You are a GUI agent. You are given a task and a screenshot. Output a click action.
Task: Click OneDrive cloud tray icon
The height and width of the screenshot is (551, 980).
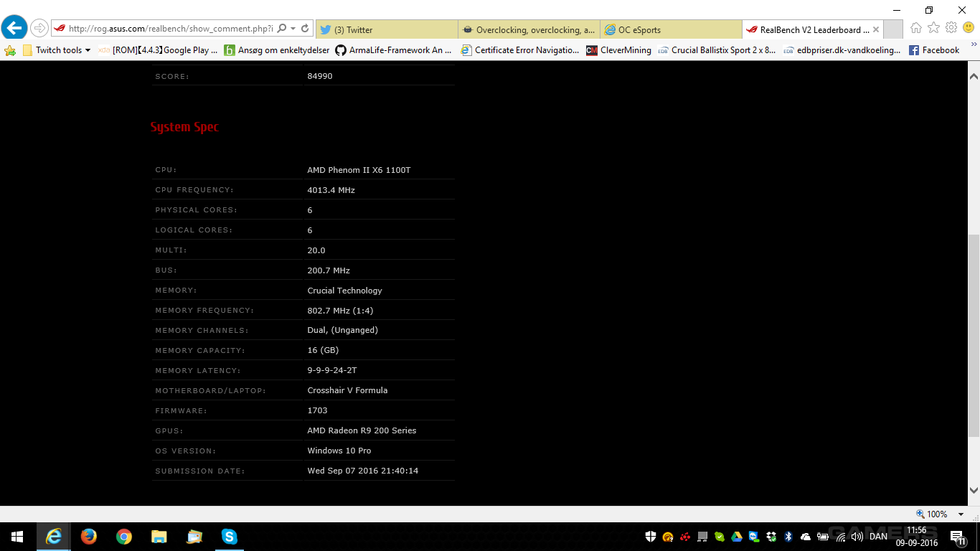[x=806, y=537]
